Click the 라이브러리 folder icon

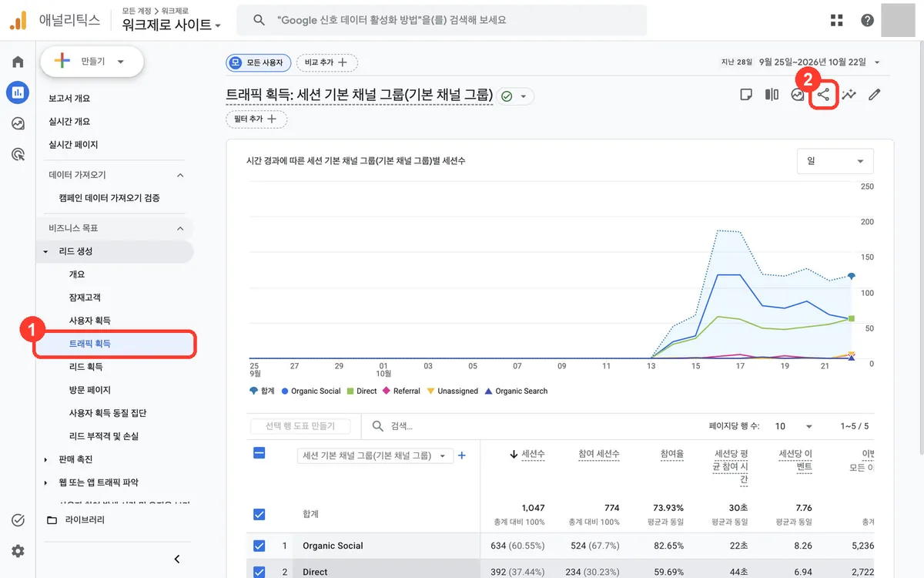tap(52, 520)
